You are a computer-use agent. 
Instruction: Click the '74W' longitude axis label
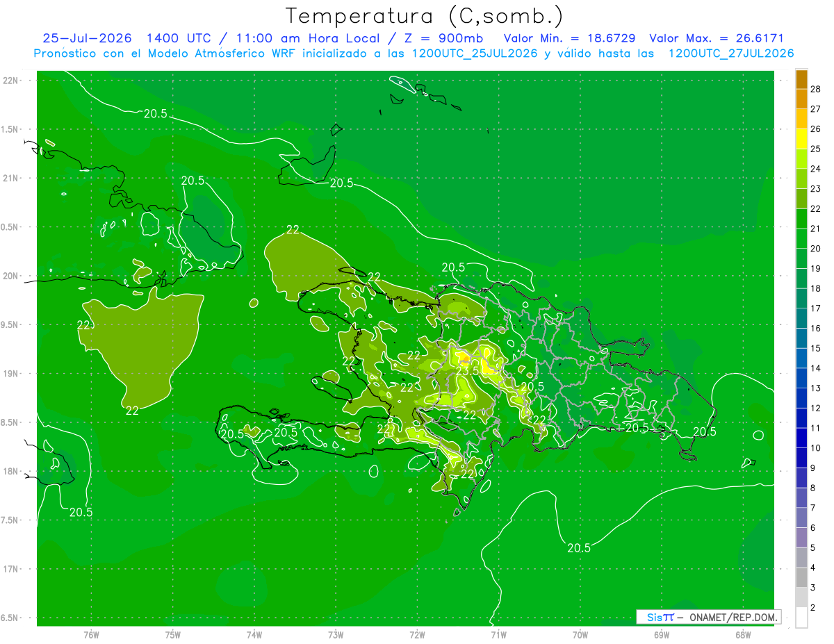tap(254, 635)
